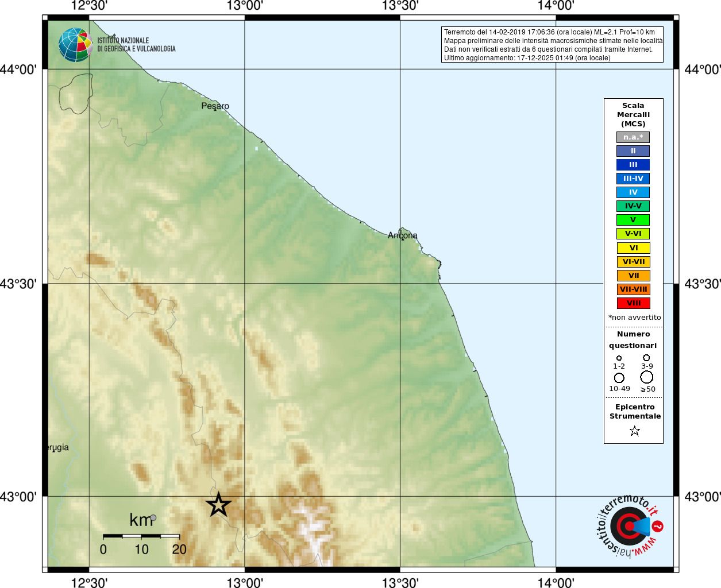This screenshot has height=588, width=721.
Task: Click the earthquake info text box
Action: click(x=552, y=45)
